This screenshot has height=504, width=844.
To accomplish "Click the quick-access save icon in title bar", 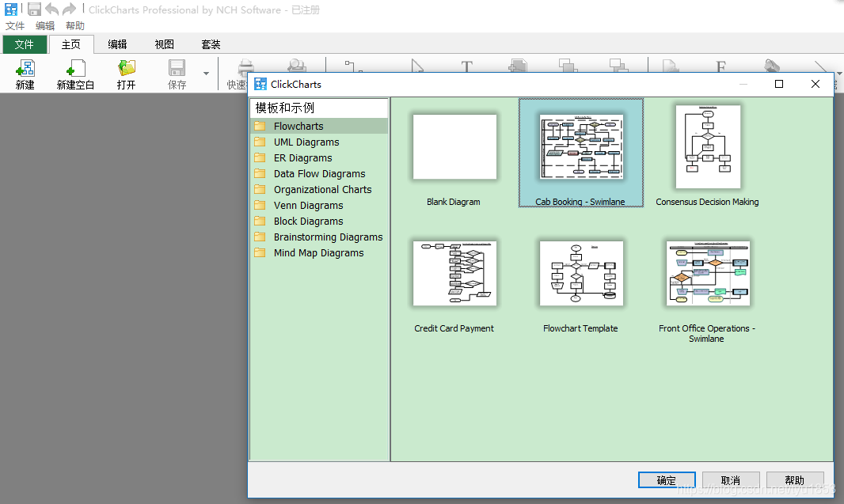I will 35,9.
